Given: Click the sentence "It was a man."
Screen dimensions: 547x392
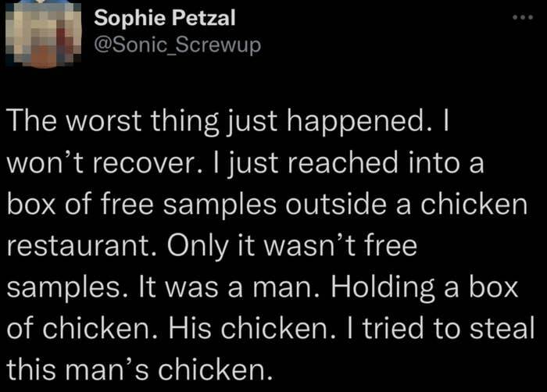Looking at the screenshot, I should click(242, 287).
